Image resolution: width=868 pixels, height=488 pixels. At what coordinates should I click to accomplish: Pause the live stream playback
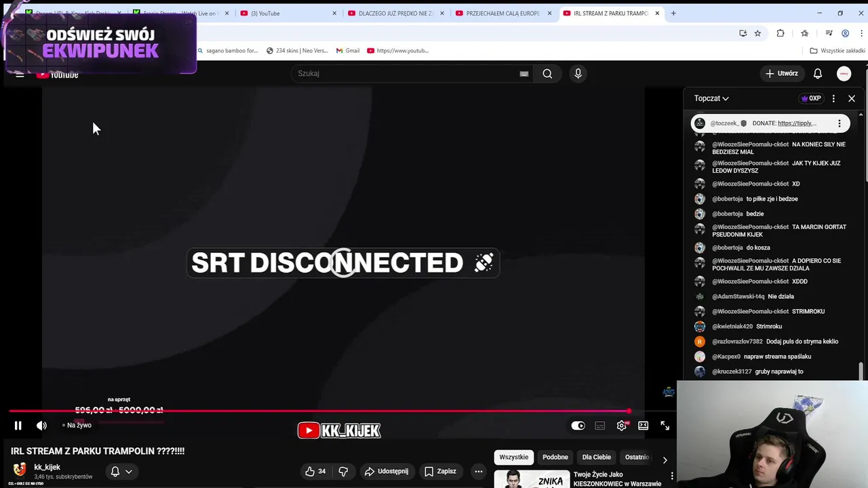point(18,426)
